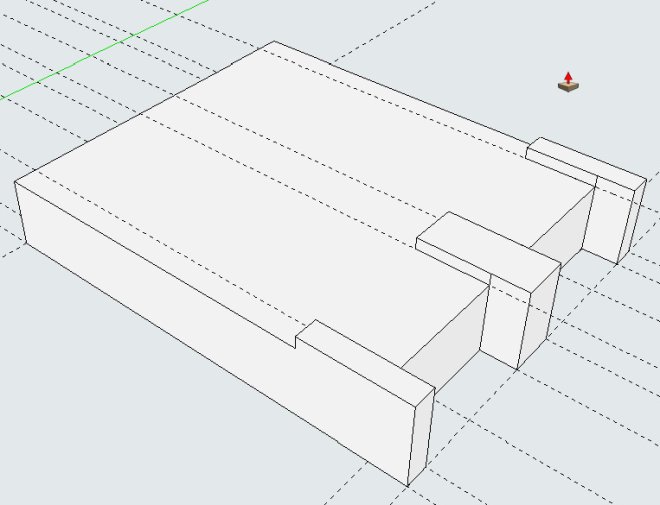The image size is (660, 505).
Task: Select top face of the farthest corner block
Action: (586, 162)
